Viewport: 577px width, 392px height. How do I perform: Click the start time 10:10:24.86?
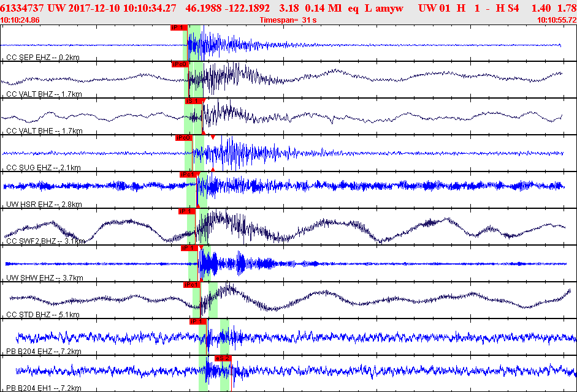click(x=20, y=20)
